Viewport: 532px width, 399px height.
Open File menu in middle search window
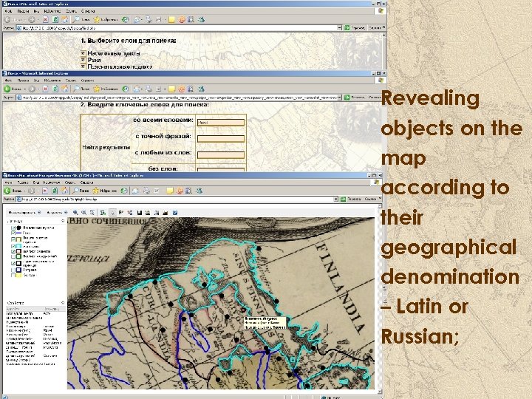pos(8,81)
